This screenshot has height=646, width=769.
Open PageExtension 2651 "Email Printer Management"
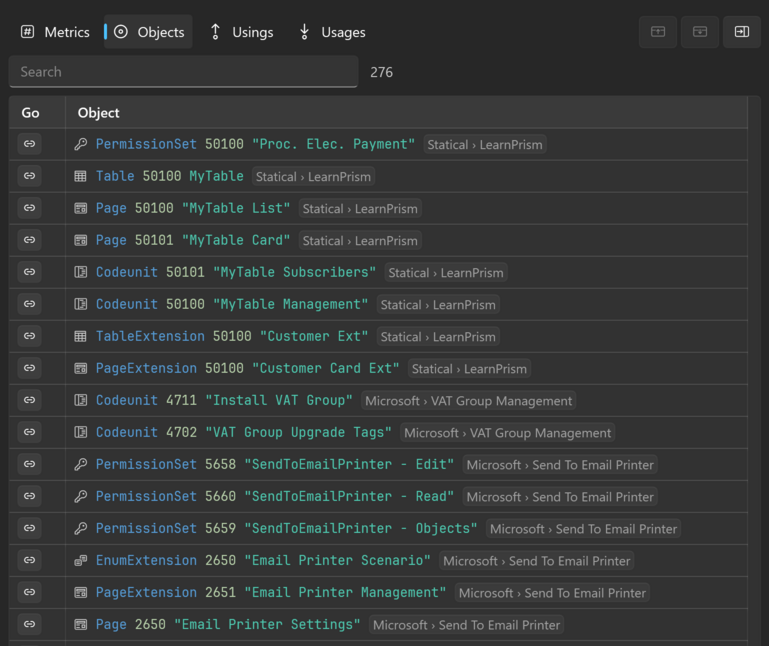(271, 593)
